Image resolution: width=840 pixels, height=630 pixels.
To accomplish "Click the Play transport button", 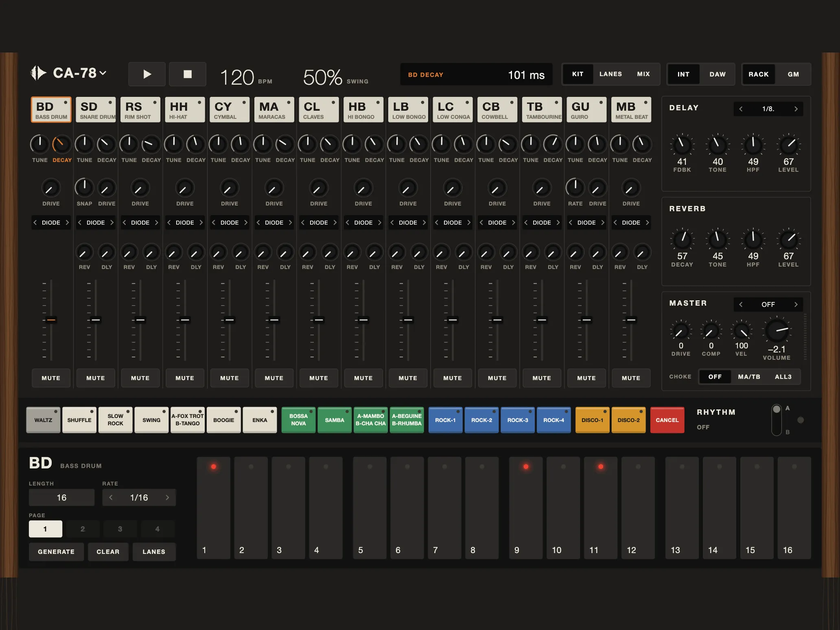I will (x=147, y=74).
